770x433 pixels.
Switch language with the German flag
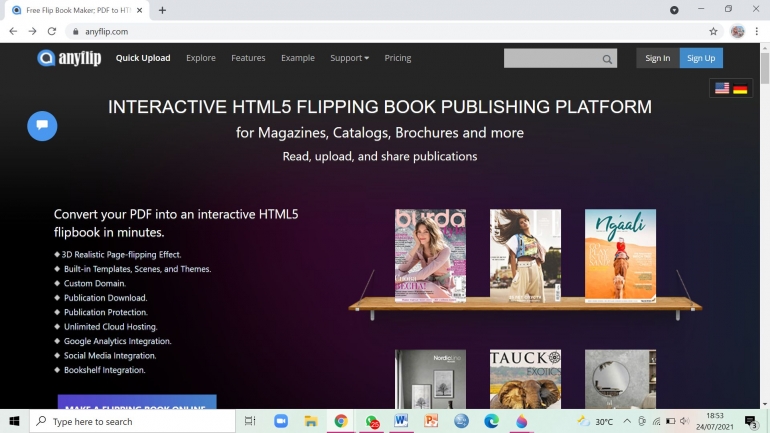tap(740, 89)
